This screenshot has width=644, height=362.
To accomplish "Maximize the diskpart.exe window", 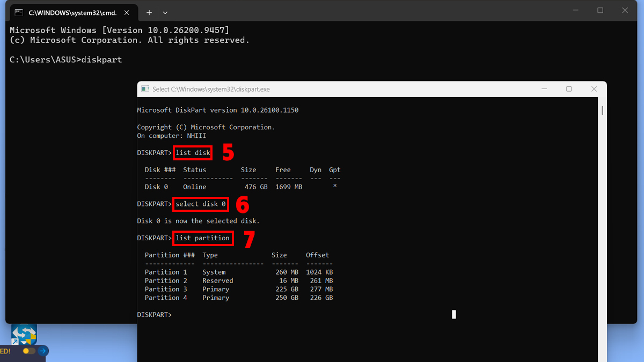I will [569, 89].
